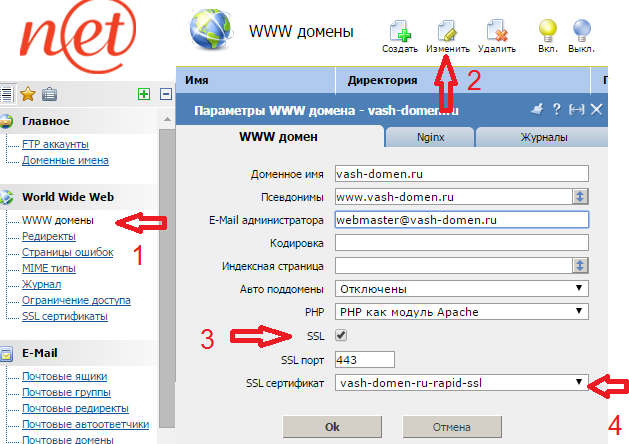Click the Доменное имя input field
Viewport: 629px width, 444px height.
click(462, 173)
